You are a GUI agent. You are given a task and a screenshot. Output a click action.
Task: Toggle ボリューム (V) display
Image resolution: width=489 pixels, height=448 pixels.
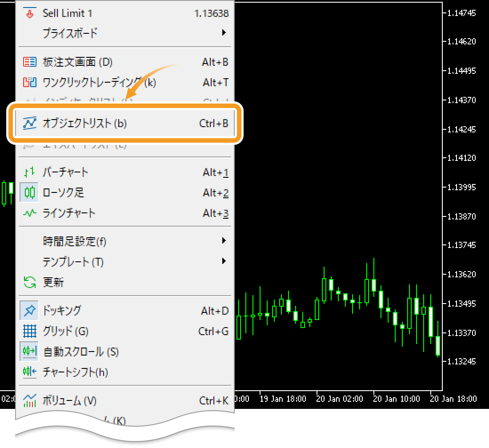pyautogui.click(x=125, y=400)
